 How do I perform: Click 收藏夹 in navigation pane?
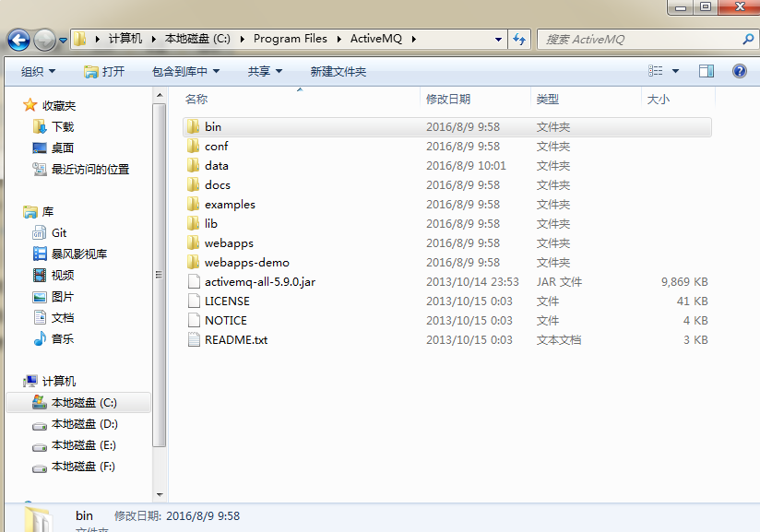[x=59, y=106]
